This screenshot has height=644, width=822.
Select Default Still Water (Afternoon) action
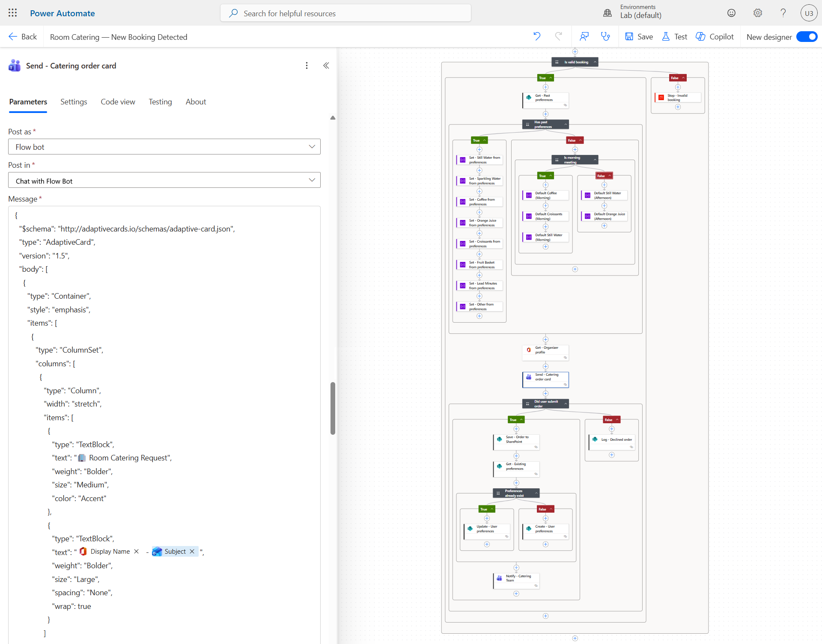[604, 196]
